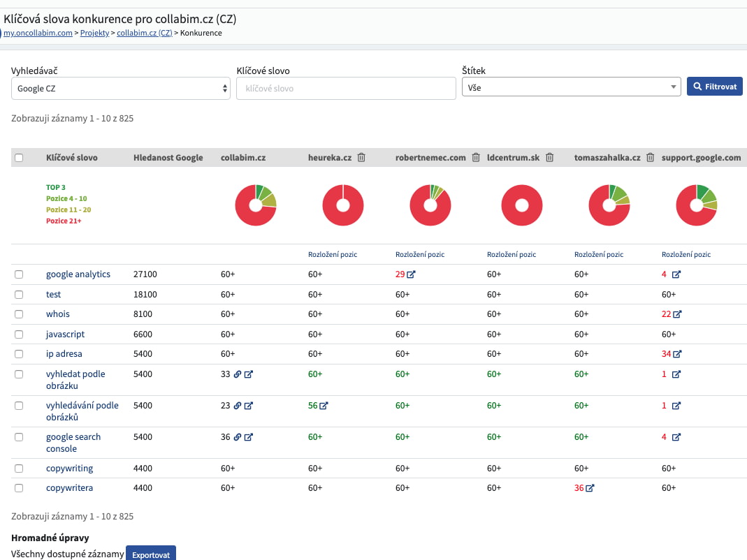The width and height of the screenshot is (747, 560).
Task: Open collabim.cz (CZ) breadcrumb link
Action: pos(145,33)
